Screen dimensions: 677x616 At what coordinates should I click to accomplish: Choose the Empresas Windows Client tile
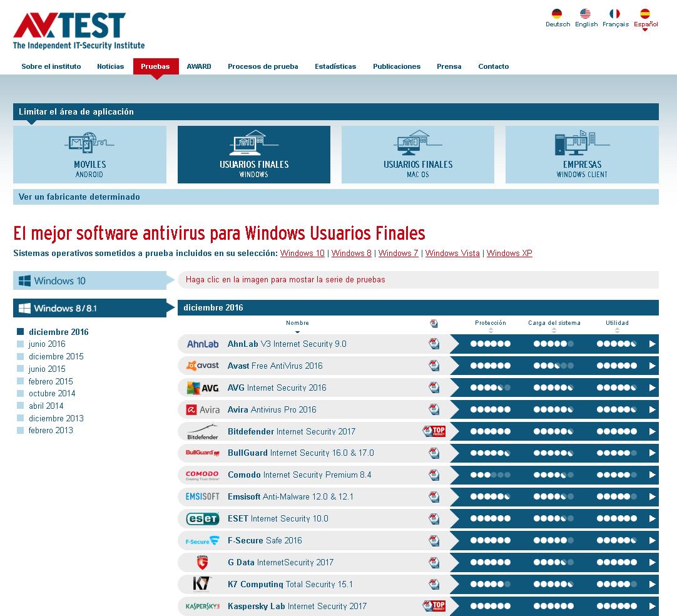tap(582, 155)
